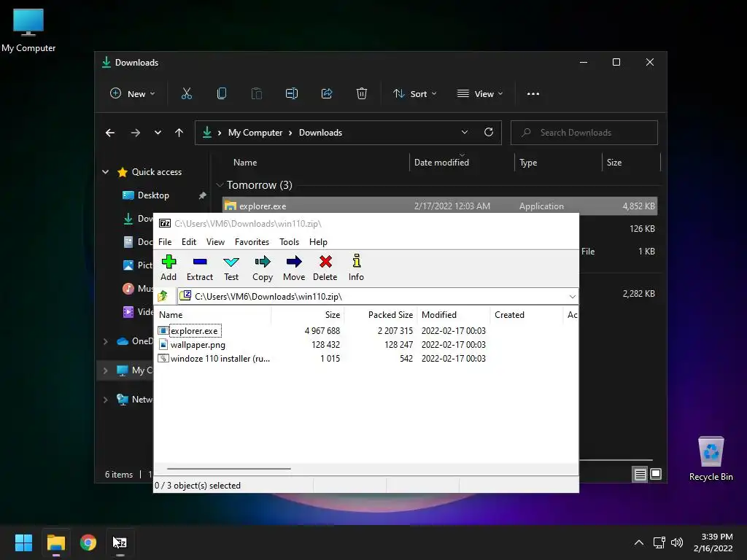Image resolution: width=747 pixels, height=560 pixels.
Task: Sort Explorer list by Date modified
Action: click(461, 163)
